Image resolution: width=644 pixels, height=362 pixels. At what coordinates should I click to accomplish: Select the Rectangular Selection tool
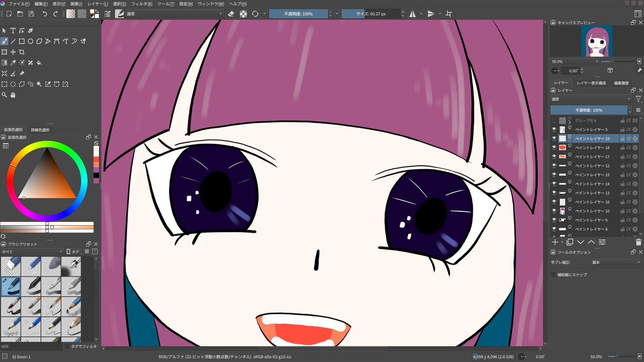[x=4, y=84]
